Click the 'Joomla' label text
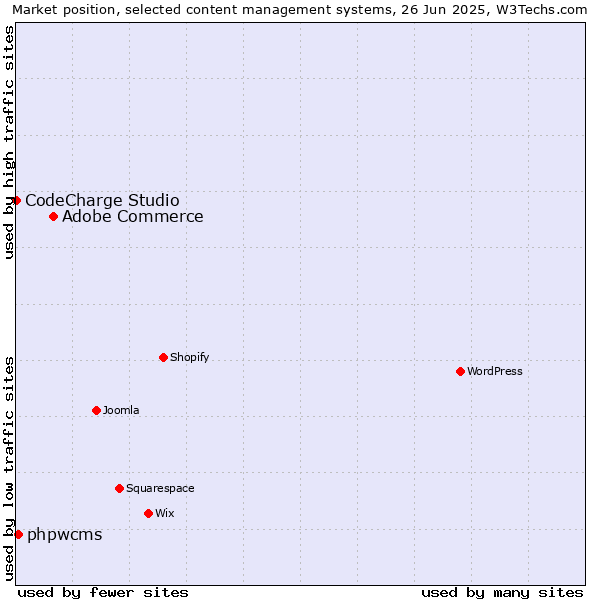This screenshot has width=600, height=600. (121, 410)
